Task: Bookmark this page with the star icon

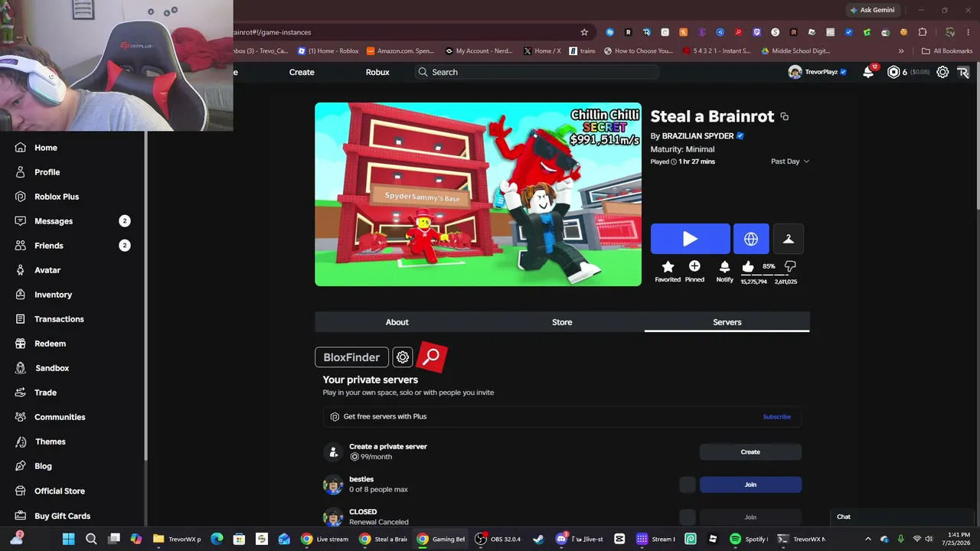Action: click(584, 32)
